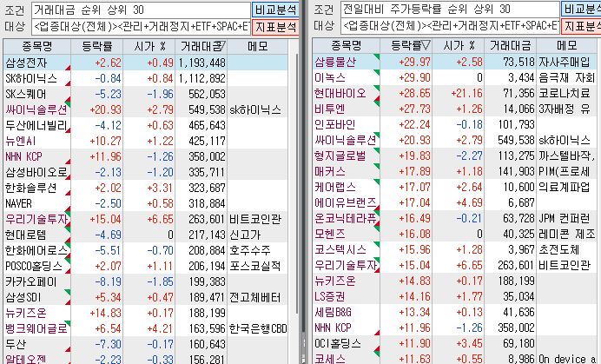Click the left panel 대상 filter field
This screenshot has width=601, height=364.
click(x=141, y=26)
